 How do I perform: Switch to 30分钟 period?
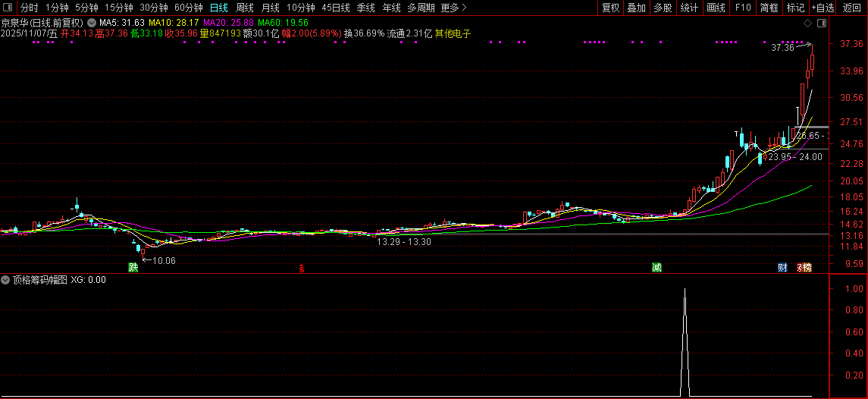pyautogui.click(x=153, y=8)
